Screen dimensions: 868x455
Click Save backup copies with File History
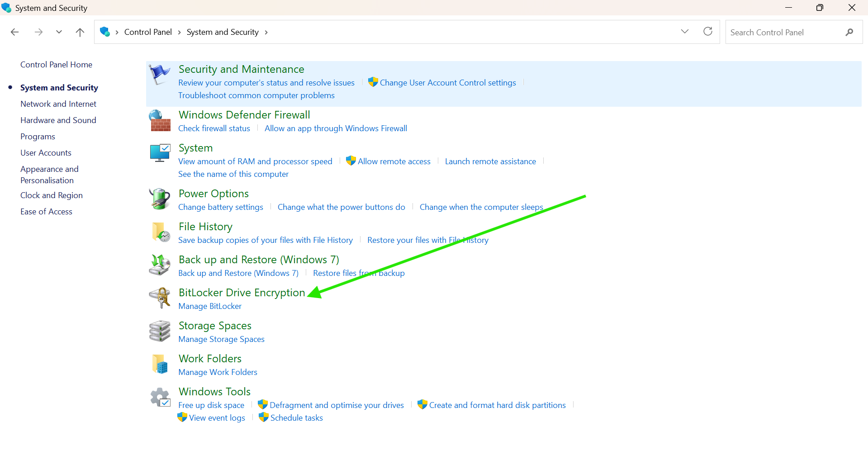point(266,240)
